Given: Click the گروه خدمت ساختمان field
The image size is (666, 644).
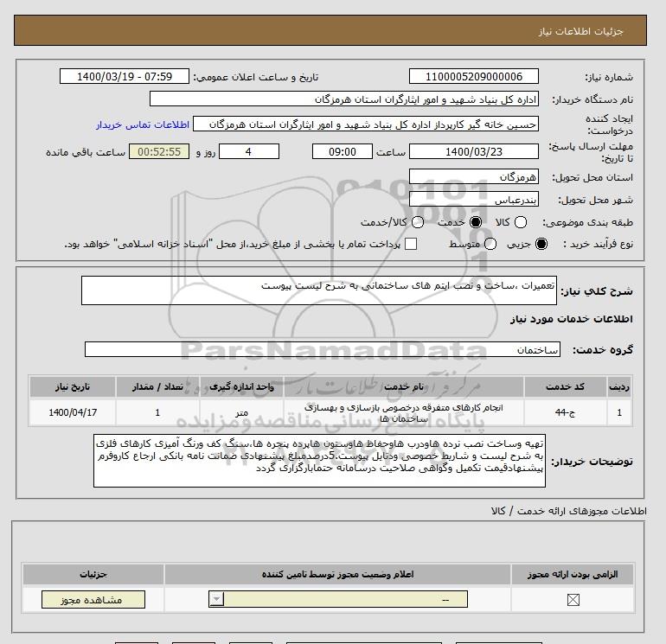Looking at the screenshot, I should click(x=323, y=349).
